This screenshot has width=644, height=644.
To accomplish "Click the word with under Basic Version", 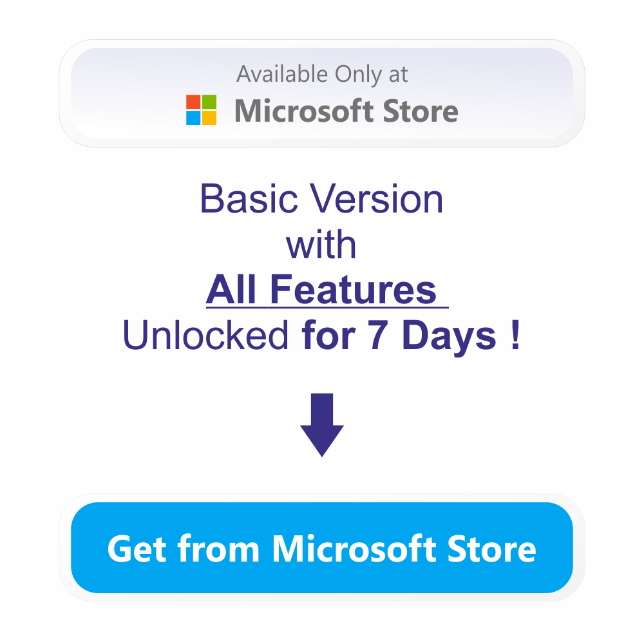I will pyautogui.click(x=321, y=245).
